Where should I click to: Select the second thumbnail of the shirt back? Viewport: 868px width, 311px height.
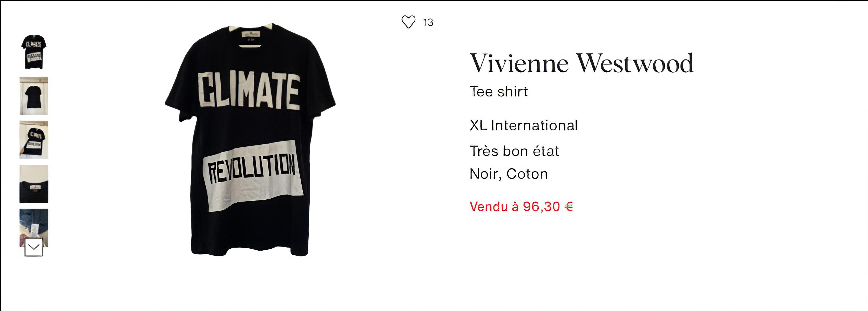tap(34, 96)
